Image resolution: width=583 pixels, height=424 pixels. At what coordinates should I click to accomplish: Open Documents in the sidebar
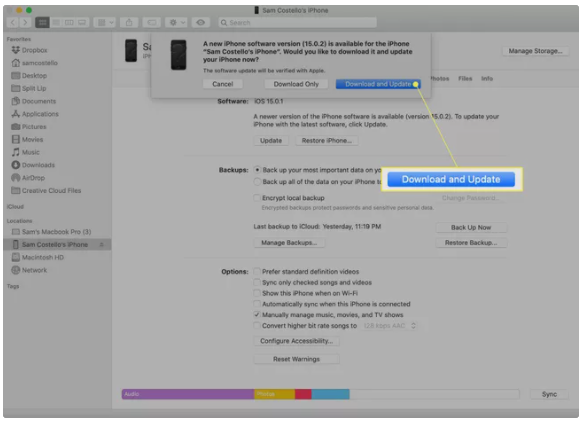coord(39,101)
